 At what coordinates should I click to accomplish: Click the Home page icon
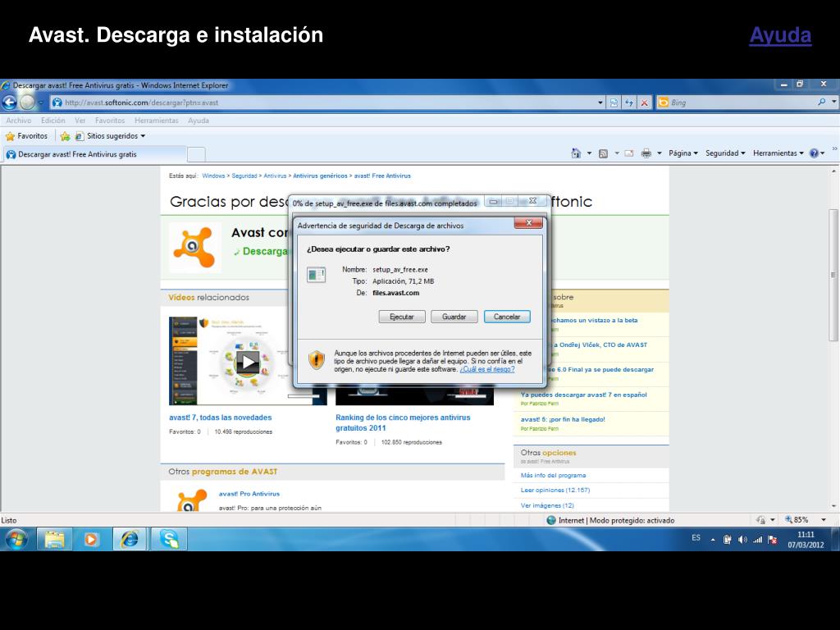(x=576, y=153)
